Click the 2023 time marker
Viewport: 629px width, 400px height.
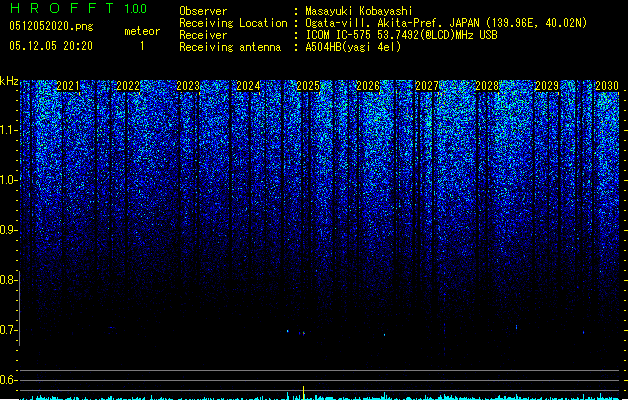(x=188, y=86)
